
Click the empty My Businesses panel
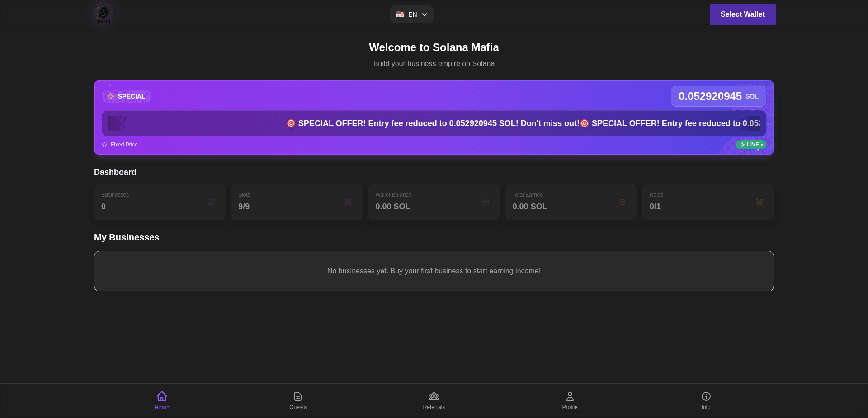click(x=434, y=271)
